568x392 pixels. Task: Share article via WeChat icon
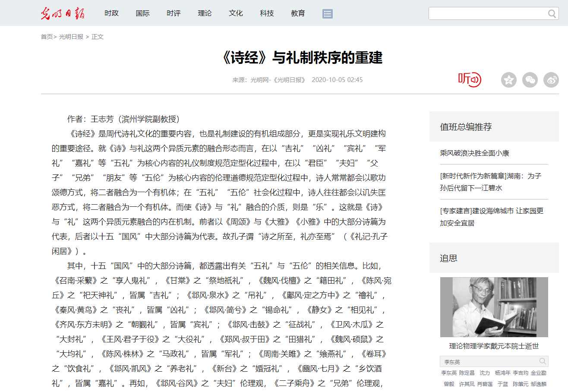pos(530,80)
